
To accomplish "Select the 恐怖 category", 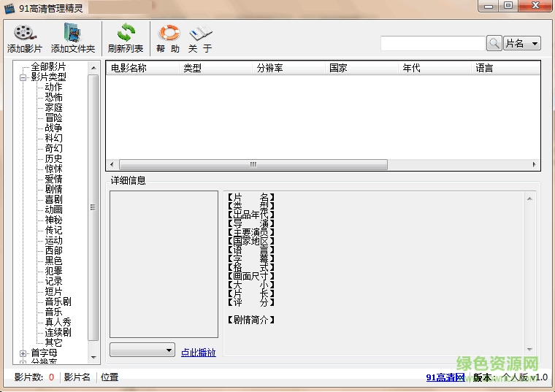I will [x=53, y=97].
